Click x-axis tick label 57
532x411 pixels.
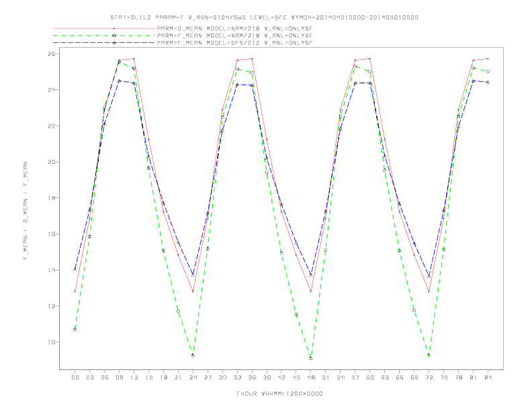pyautogui.click(x=355, y=377)
